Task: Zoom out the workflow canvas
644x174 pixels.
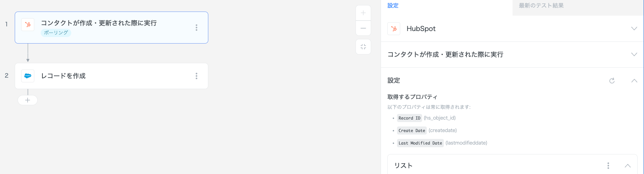Action: (363, 28)
